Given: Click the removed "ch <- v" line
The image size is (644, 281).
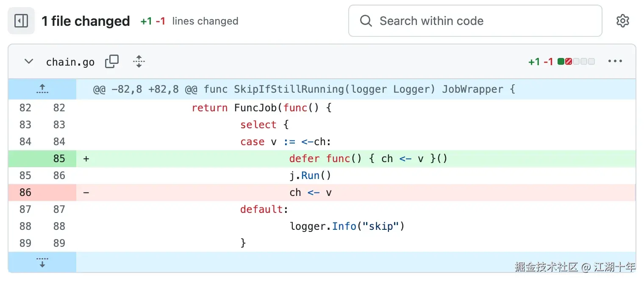Looking at the screenshot, I should (x=311, y=193).
